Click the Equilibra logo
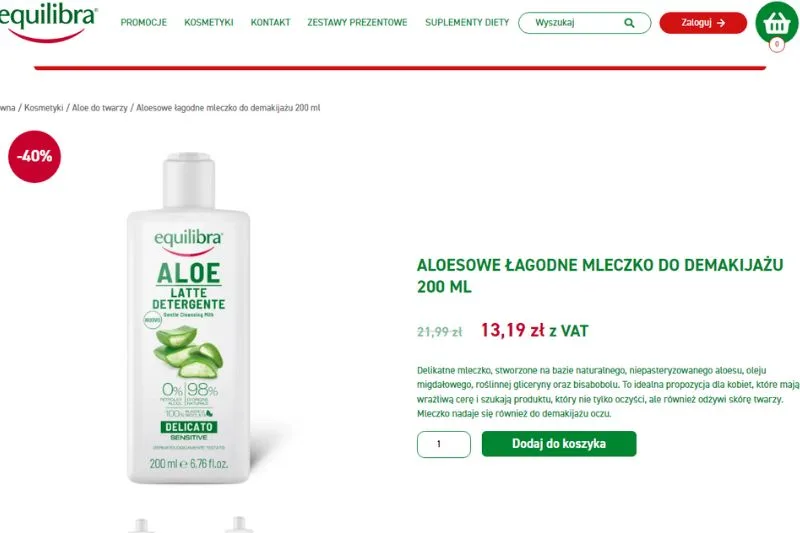Viewport: 800px width, 533px height. click(x=47, y=22)
